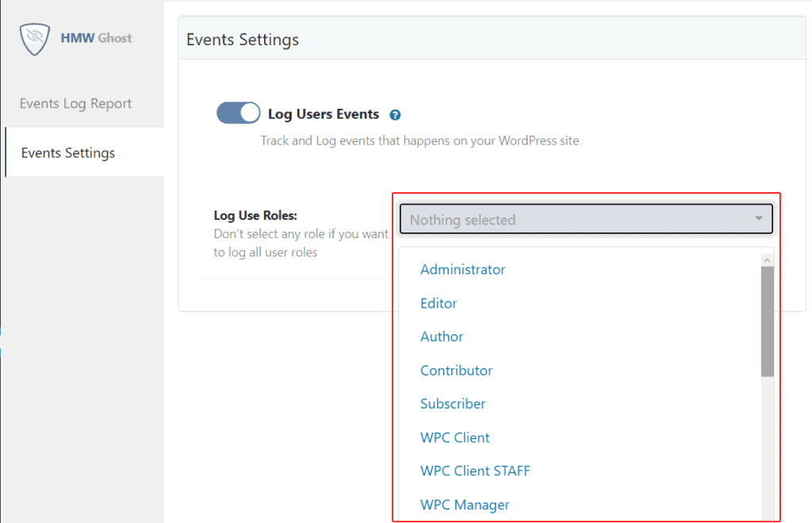The image size is (812, 523).
Task: Toggle the Log Users Events switch off
Action: click(238, 113)
